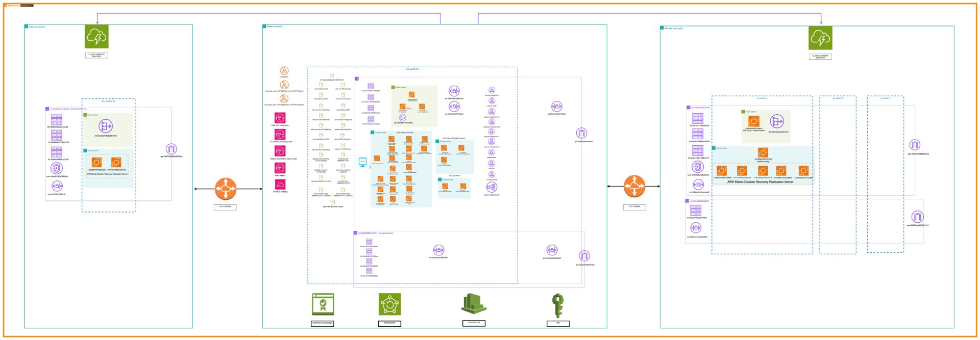This screenshot has height=340, width=980.
Task: Click the SAP Router EC2 instance in Mumbai public subnet
Action: [754, 121]
